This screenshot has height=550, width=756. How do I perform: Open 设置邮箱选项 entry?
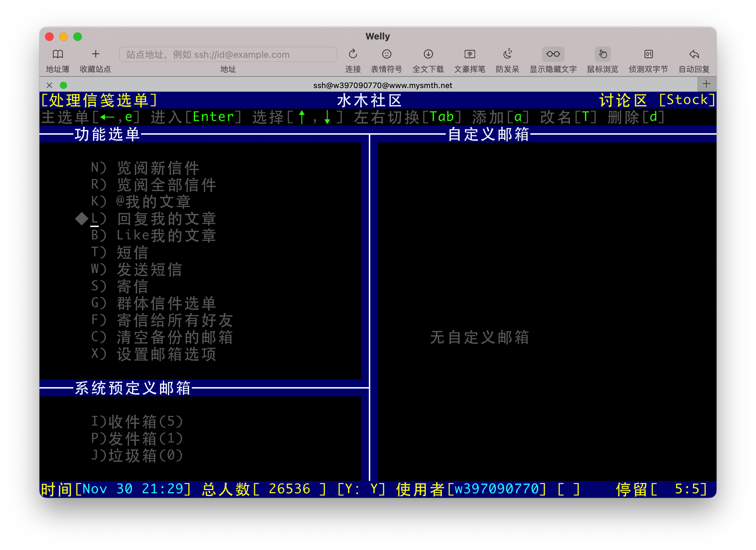tap(166, 354)
